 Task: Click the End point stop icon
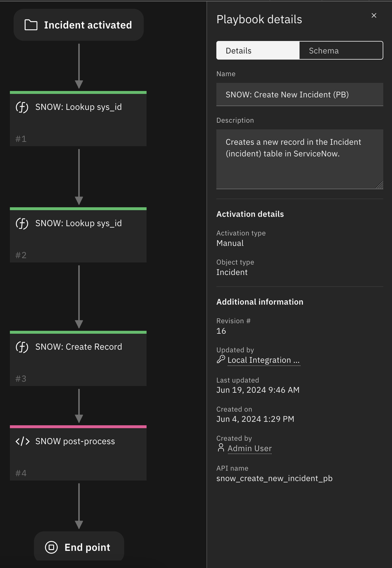coord(51,547)
